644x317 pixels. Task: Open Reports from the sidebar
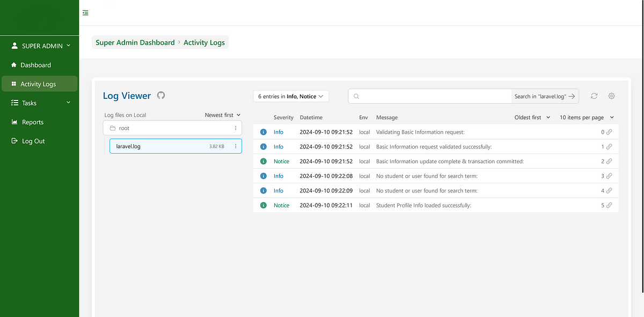tap(32, 122)
